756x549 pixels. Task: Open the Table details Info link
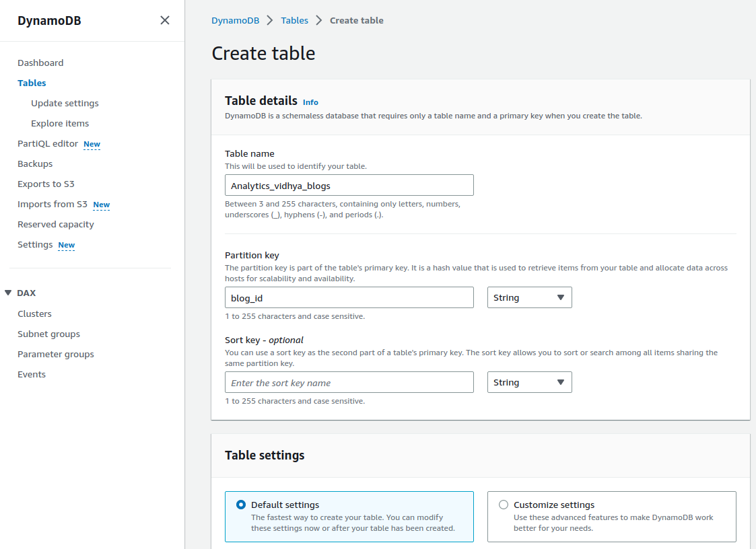pyautogui.click(x=310, y=102)
